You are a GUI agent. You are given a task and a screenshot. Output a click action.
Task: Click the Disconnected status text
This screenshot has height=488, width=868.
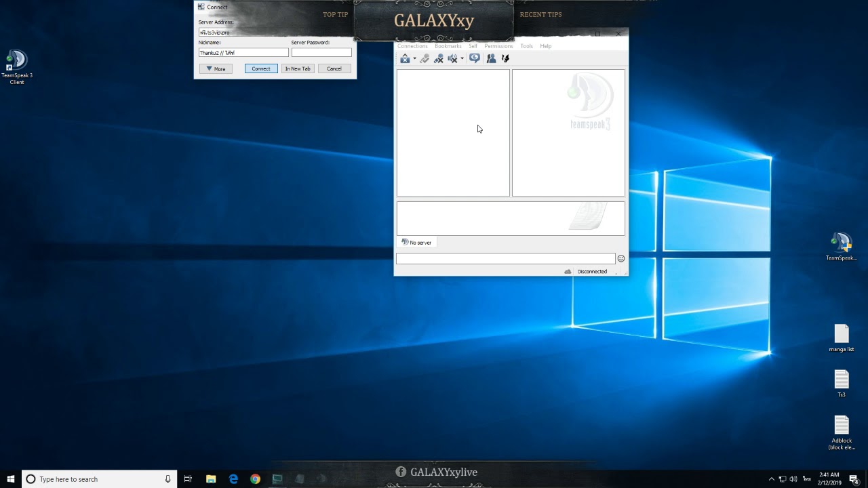point(592,271)
